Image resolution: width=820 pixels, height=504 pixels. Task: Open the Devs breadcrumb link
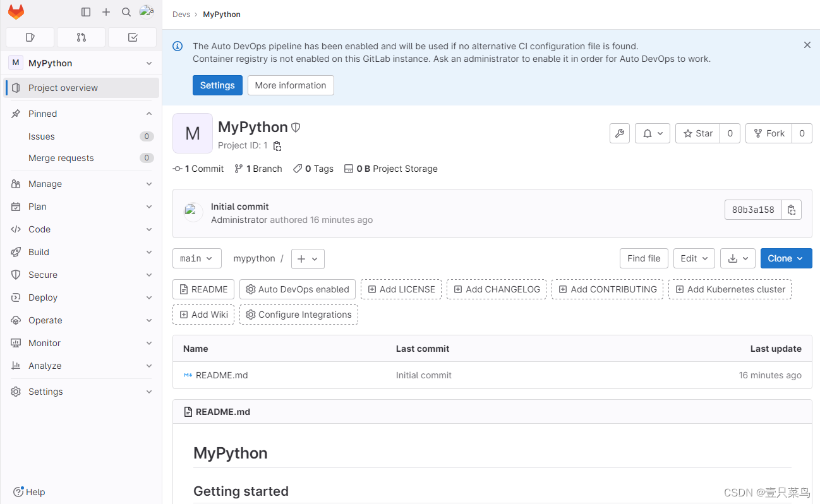click(x=181, y=15)
